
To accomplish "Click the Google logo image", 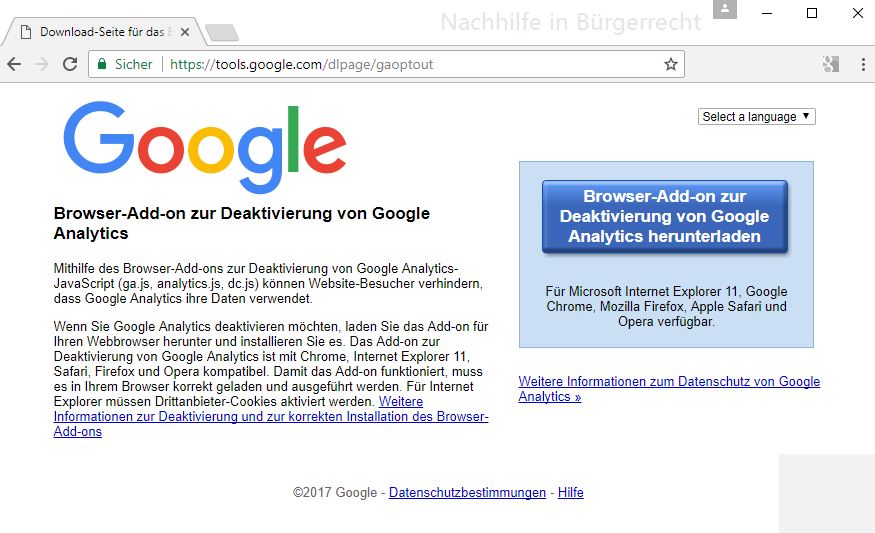I will pyautogui.click(x=205, y=147).
